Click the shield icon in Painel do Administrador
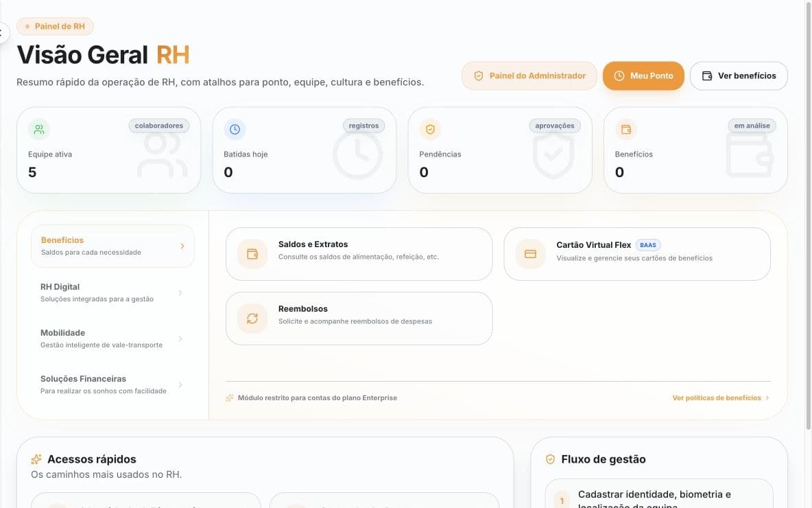 (479, 76)
